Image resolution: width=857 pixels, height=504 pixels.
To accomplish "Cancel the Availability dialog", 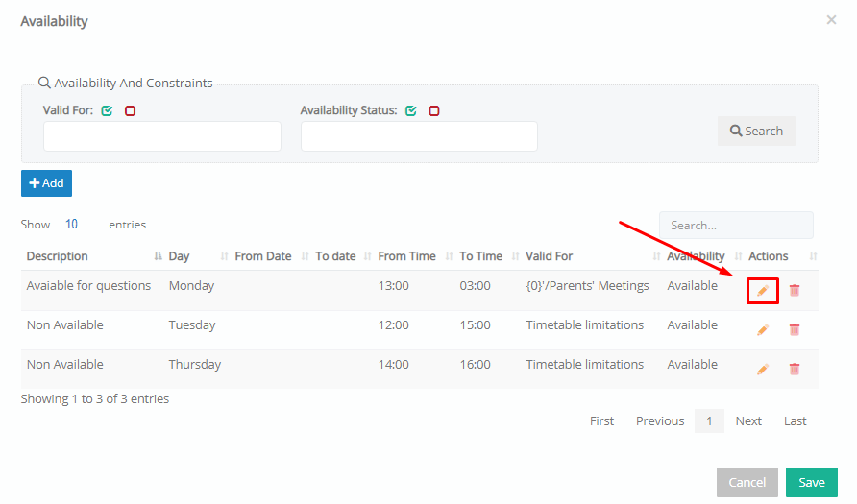I will pyautogui.click(x=747, y=482).
